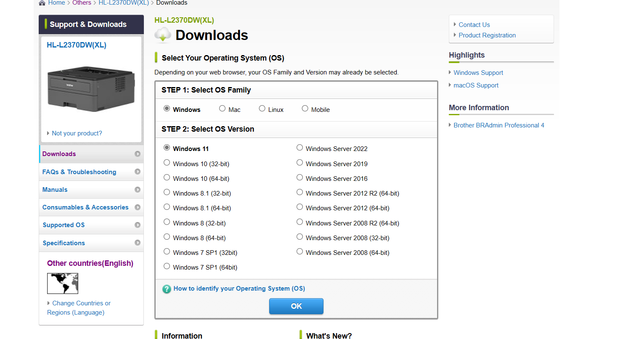Click arrow icon beside Consumables & Accessories
The image size is (644, 339).
tap(138, 207)
